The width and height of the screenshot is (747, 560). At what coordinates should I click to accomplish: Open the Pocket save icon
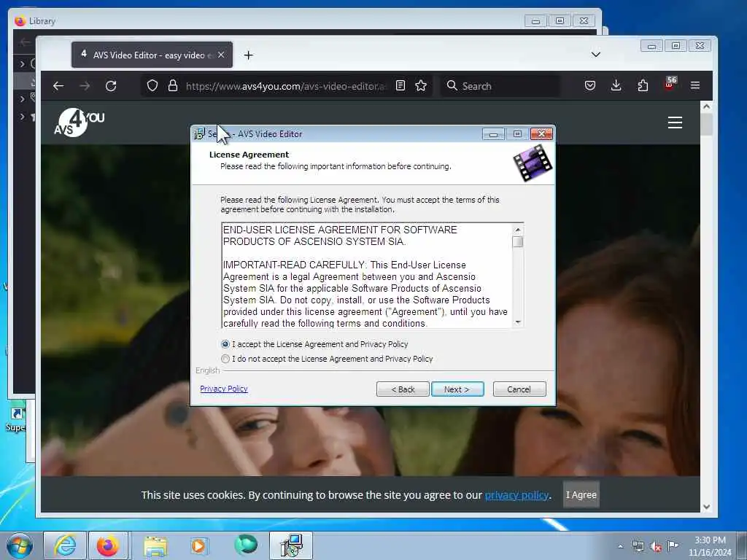(x=589, y=86)
